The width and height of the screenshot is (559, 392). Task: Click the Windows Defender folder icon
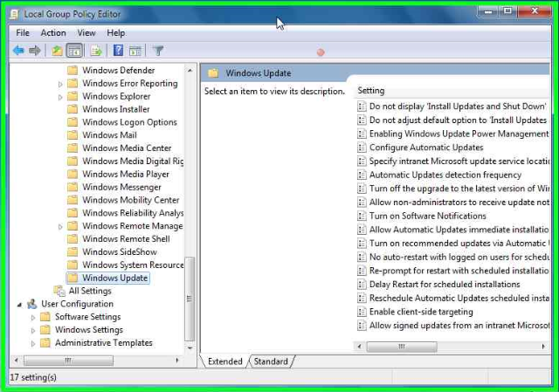click(72, 70)
